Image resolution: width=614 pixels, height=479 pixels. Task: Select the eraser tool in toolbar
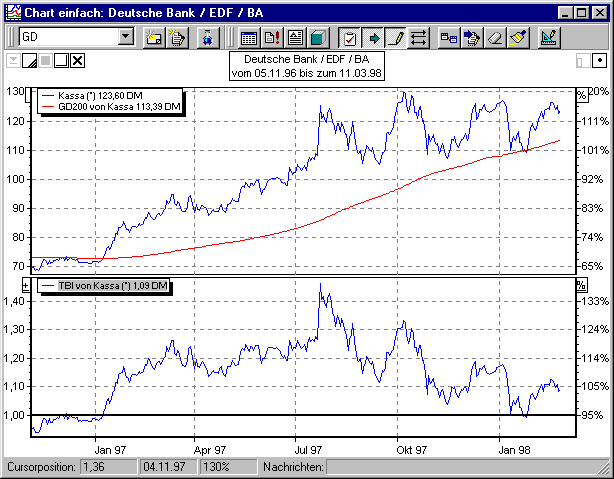click(x=494, y=39)
